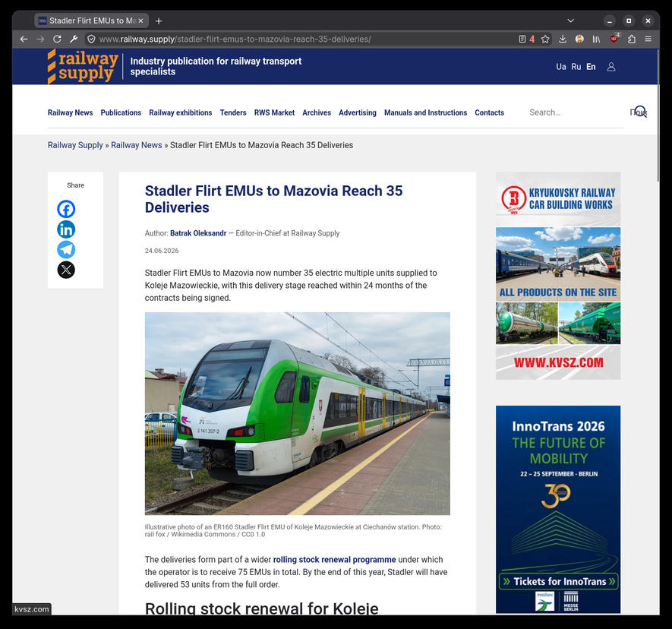The height and width of the screenshot is (629, 672).
Task: Close the Stadler Flirt EMUs tab
Action: pos(140,21)
